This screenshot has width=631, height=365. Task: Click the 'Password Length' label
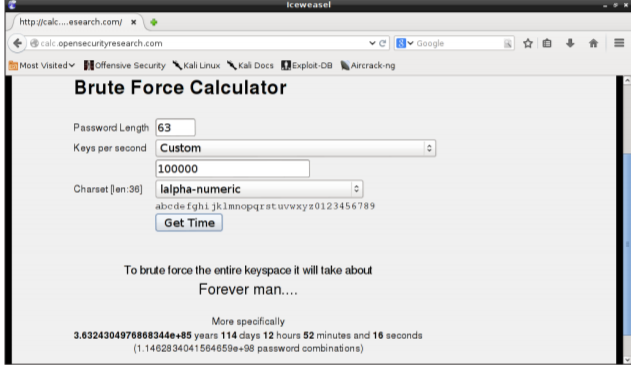[x=111, y=128]
